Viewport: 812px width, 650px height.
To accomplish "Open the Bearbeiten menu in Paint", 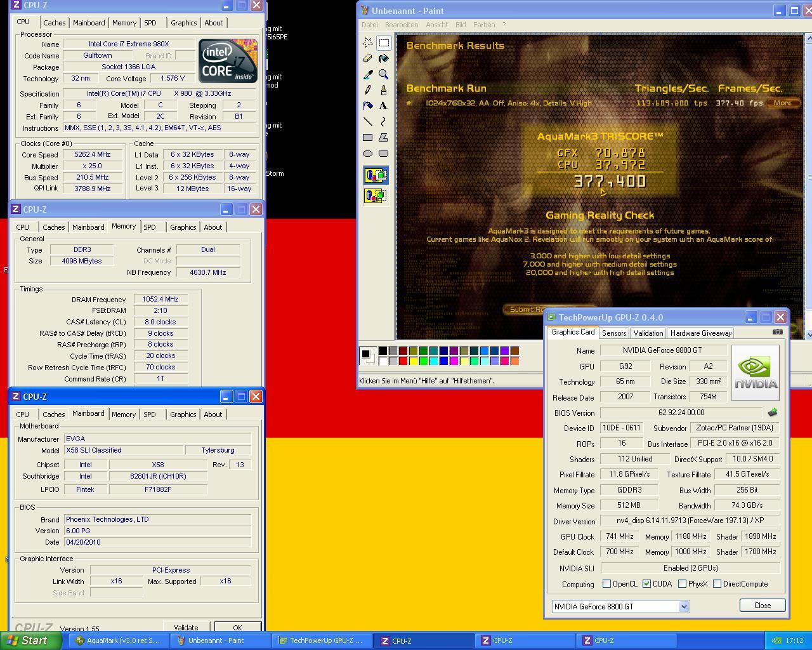I will (x=402, y=25).
